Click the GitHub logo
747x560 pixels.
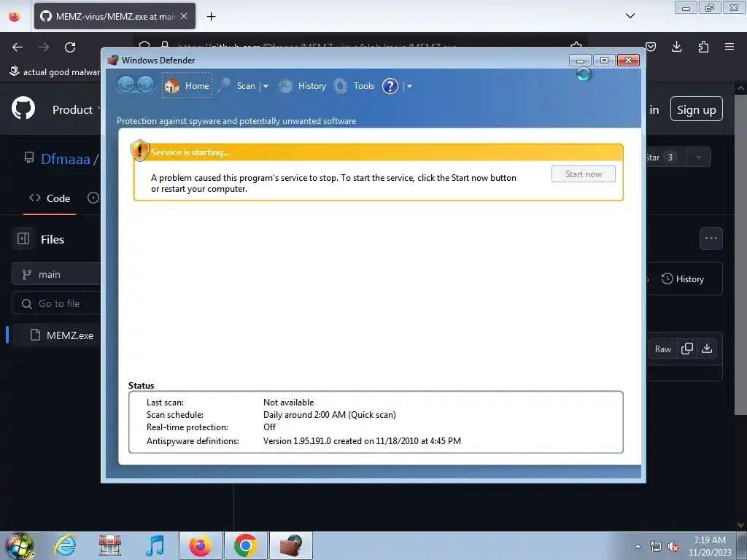pyautogui.click(x=23, y=109)
